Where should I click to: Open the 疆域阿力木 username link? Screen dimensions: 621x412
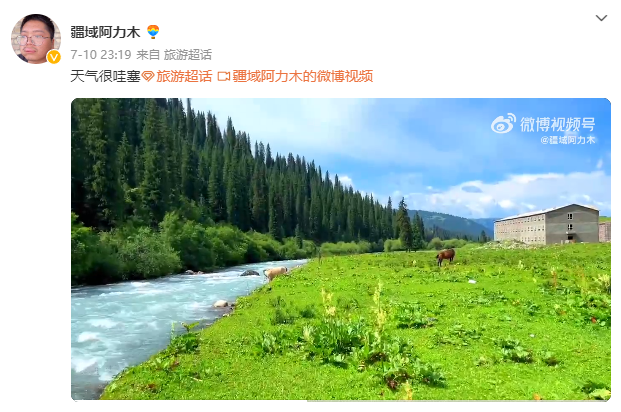pos(105,32)
